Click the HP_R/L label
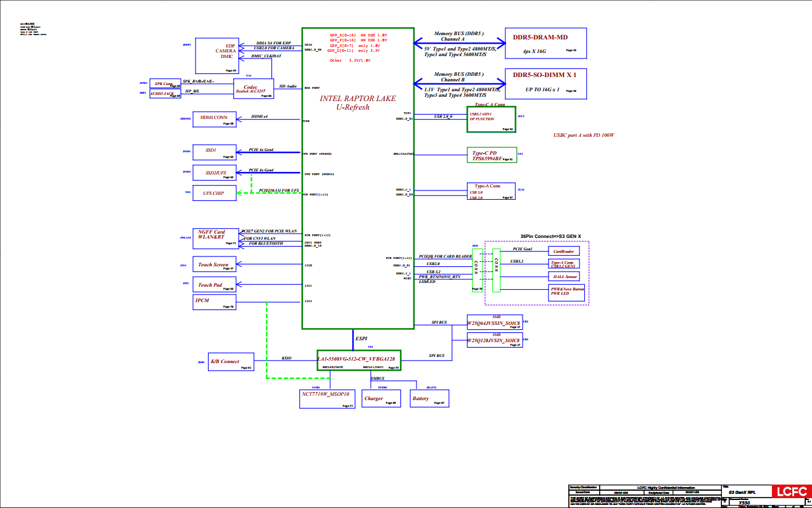Viewport: 812px width, 508px height. [193, 91]
